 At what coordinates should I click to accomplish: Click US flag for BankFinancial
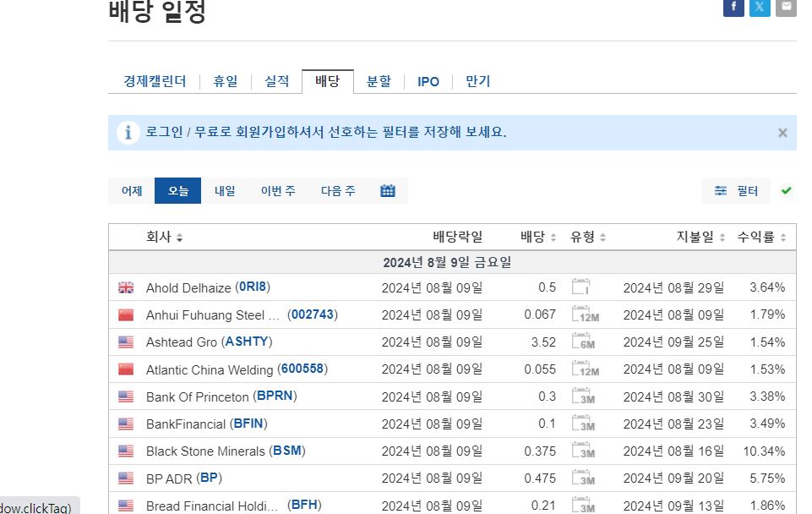pos(126,424)
